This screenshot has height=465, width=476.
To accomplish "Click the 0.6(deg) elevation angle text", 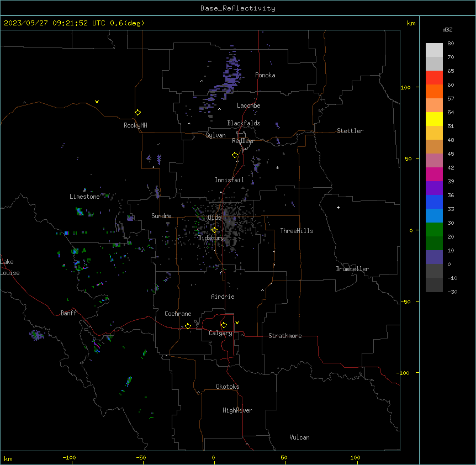I will tap(127, 23).
